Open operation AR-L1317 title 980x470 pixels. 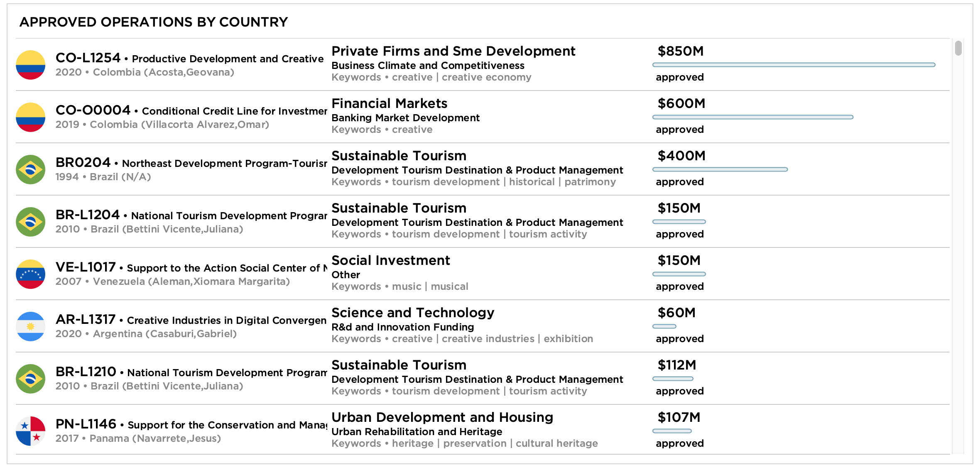coord(191,320)
